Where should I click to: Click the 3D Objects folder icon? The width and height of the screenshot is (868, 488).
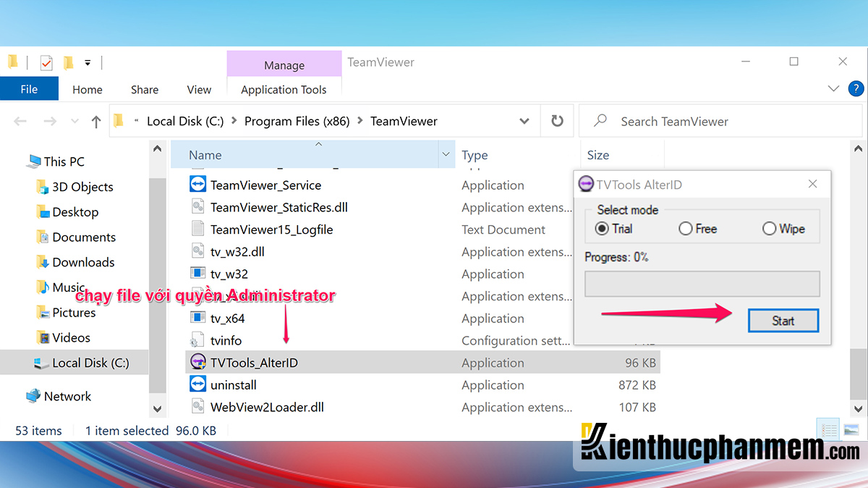pos(43,187)
